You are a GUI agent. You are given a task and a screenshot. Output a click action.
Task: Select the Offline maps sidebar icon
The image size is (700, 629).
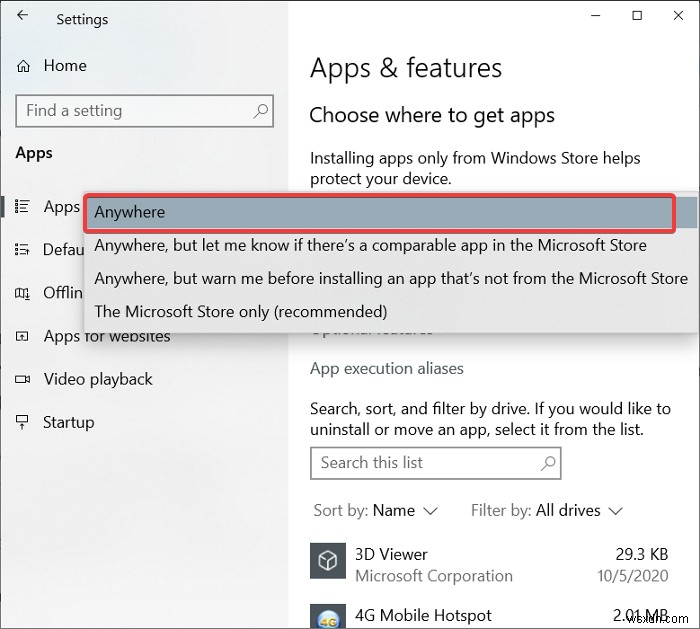pyautogui.click(x=22, y=293)
